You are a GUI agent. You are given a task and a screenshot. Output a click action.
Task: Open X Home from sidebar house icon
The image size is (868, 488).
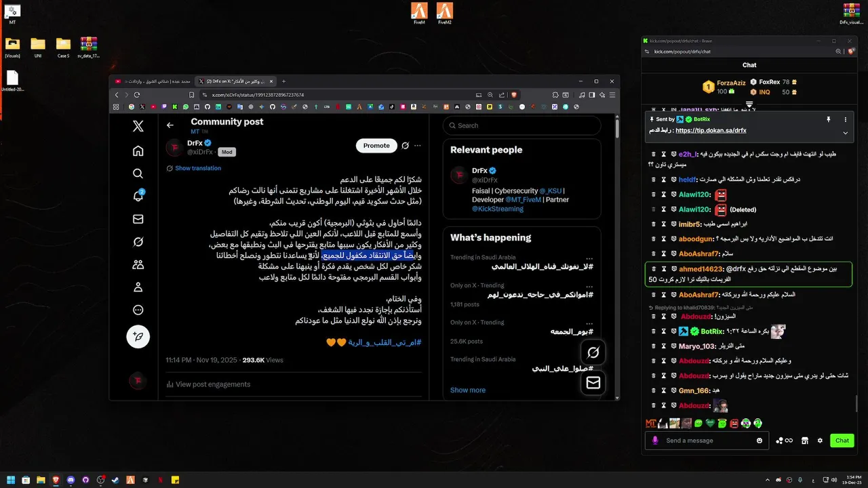pyautogui.click(x=138, y=150)
